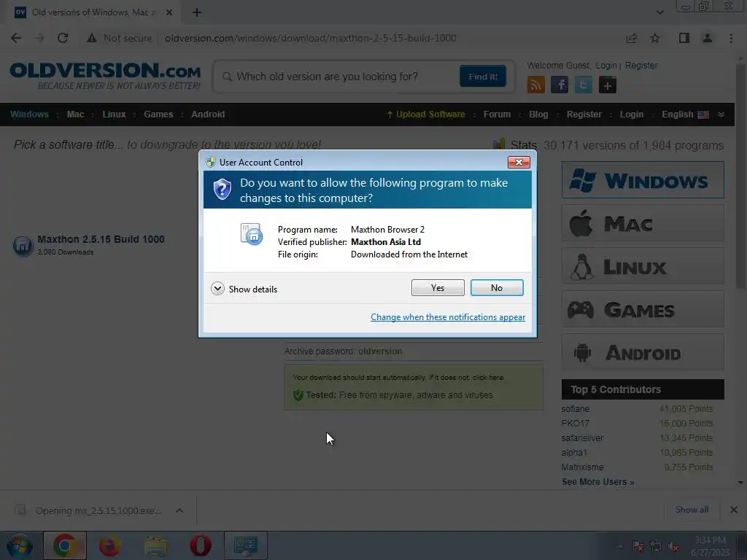The width and height of the screenshot is (747, 560).
Task: Go forward in Chrome browser
Action: click(39, 38)
